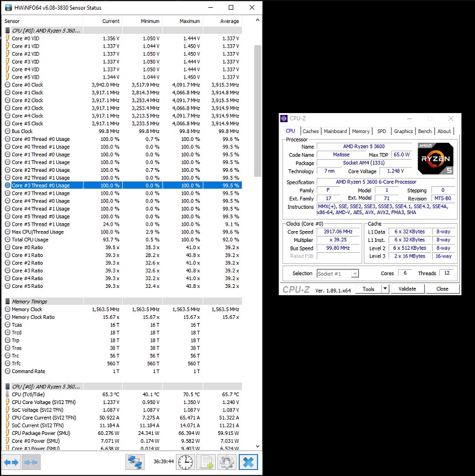Select the Memory Clock Ratio row
Screen dimensions: 475x476
point(122,317)
